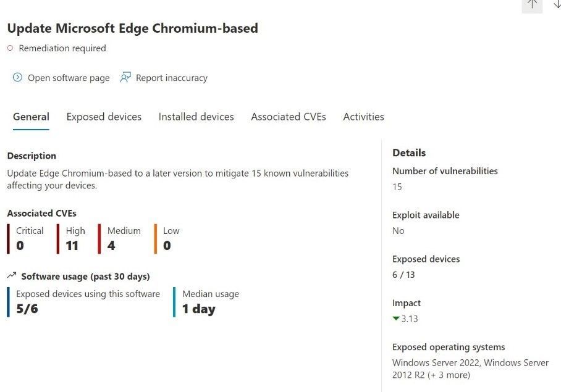
Task: Click the green Impact down-triangle icon
Action: [x=396, y=319]
